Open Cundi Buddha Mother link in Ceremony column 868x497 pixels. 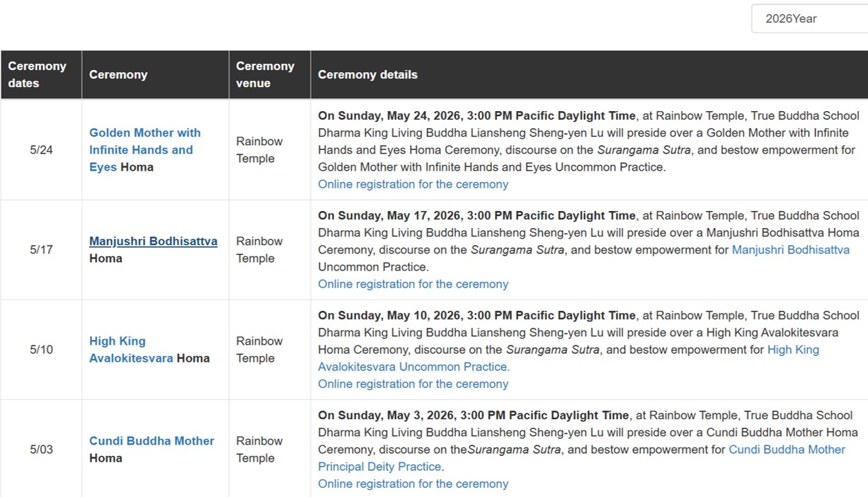(x=152, y=441)
